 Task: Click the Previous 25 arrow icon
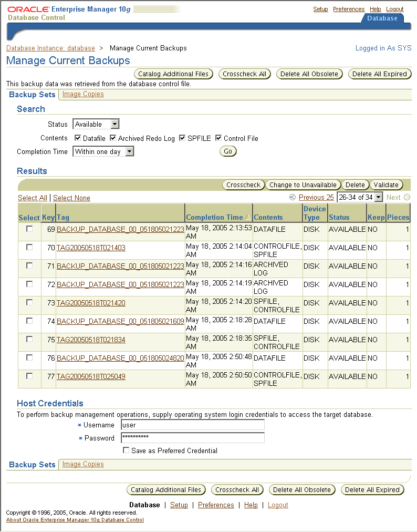tap(293, 198)
